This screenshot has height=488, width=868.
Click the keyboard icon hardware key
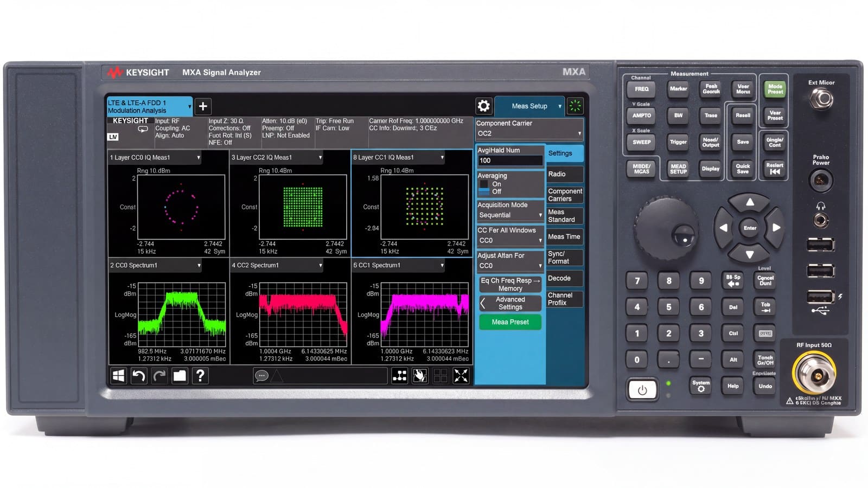(x=765, y=333)
